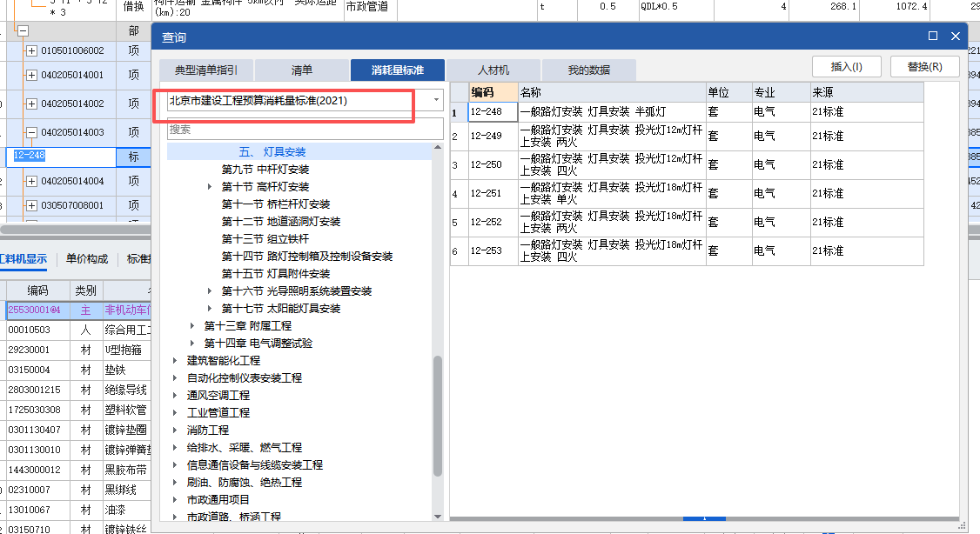This screenshot has width=980, height=534.
Task: Switch to the 清单 tab
Action: pos(302,70)
